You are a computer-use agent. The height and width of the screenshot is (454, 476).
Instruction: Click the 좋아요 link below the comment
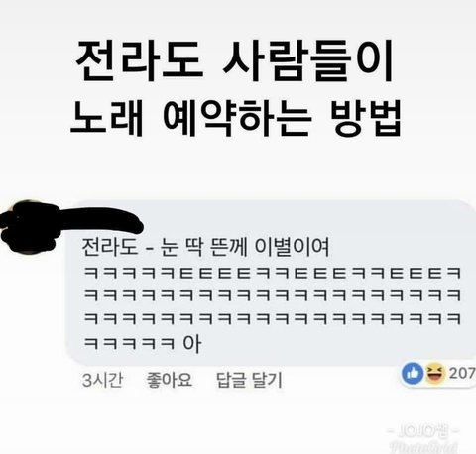click(x=169, y=380)
